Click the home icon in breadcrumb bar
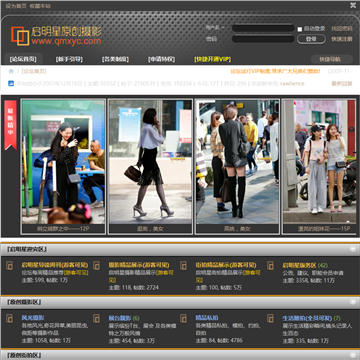The image size is (360, 360). click(11, 71)
